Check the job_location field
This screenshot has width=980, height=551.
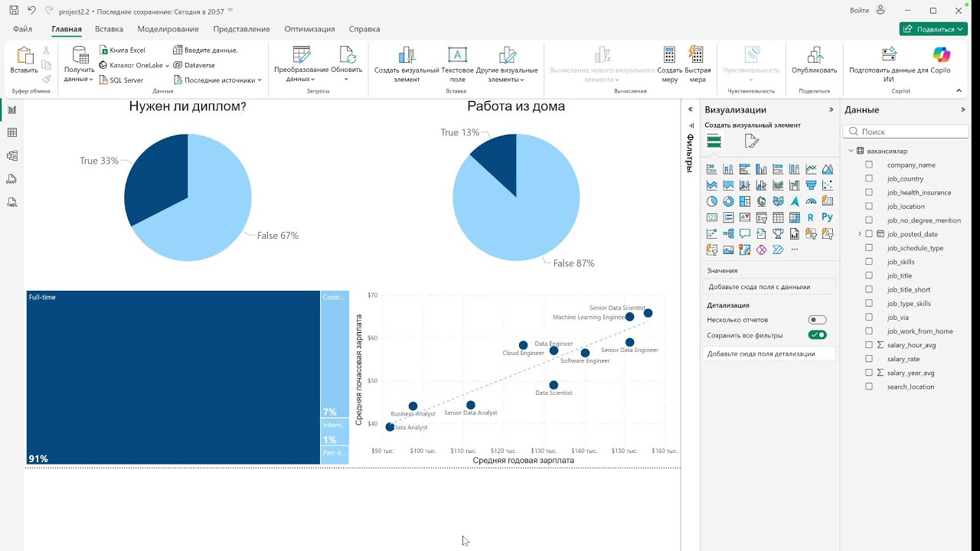tap(869, 207)
